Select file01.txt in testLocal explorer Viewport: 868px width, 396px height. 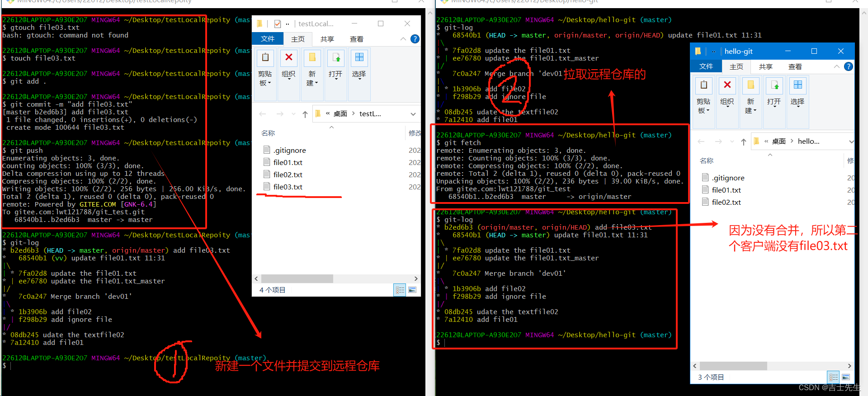click(x=288, y=162)
